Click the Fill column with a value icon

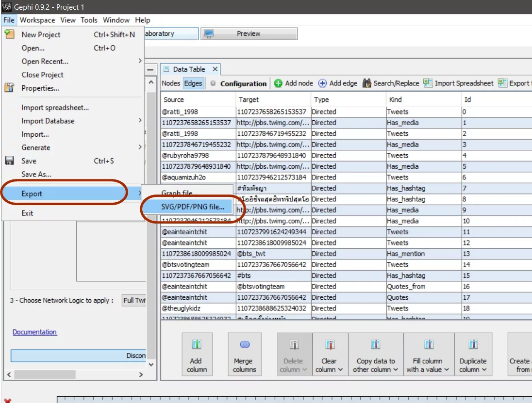pos(429,344)
